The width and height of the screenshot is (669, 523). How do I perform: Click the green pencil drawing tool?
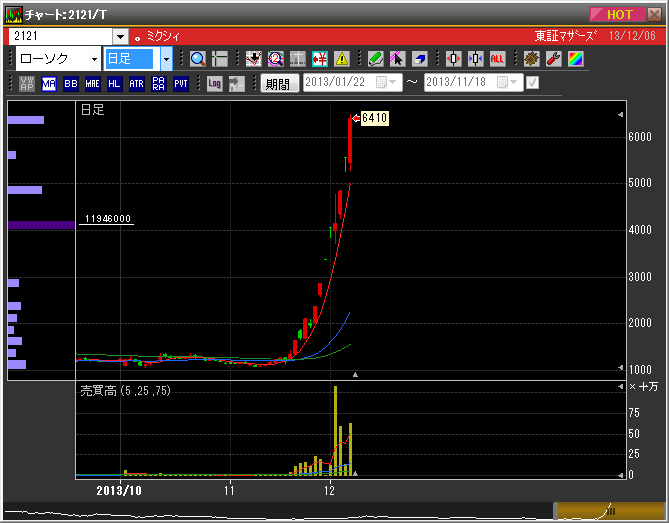[x=375, y=59]
